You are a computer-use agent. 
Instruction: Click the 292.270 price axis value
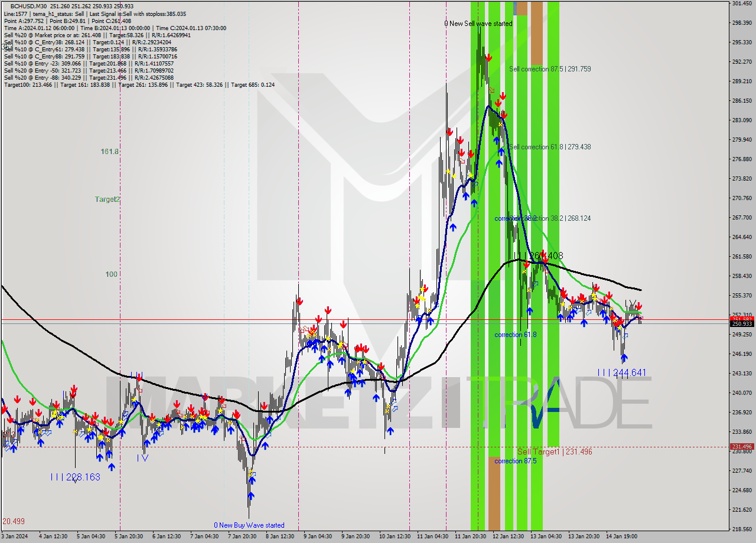coord(741,61)
